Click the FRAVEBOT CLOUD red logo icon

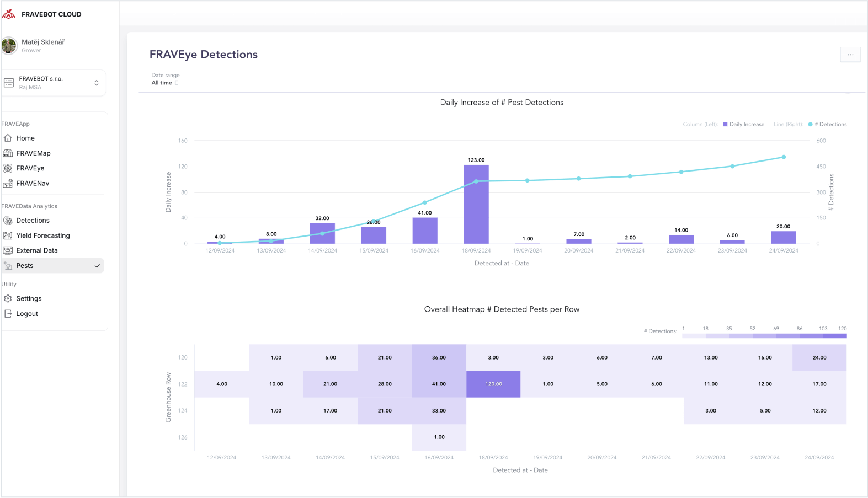click(9, 14)
